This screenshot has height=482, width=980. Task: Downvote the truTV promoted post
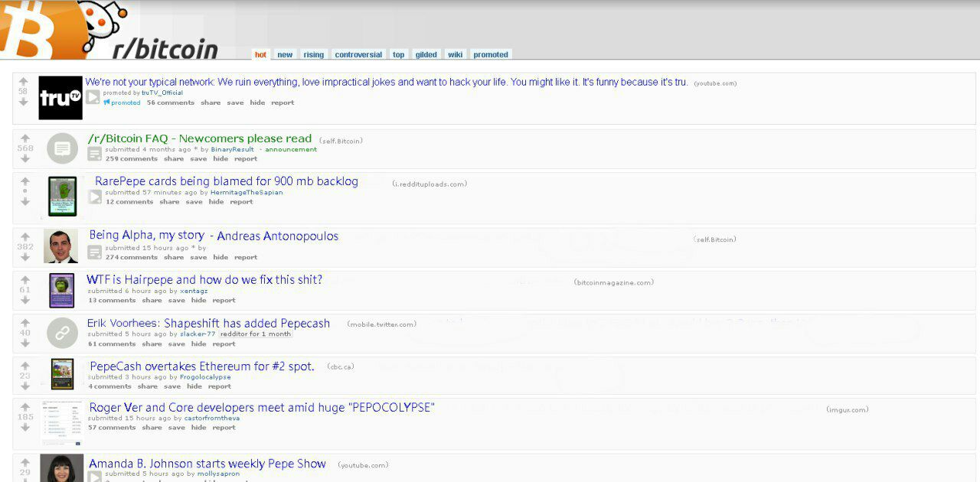coord(23,102)
